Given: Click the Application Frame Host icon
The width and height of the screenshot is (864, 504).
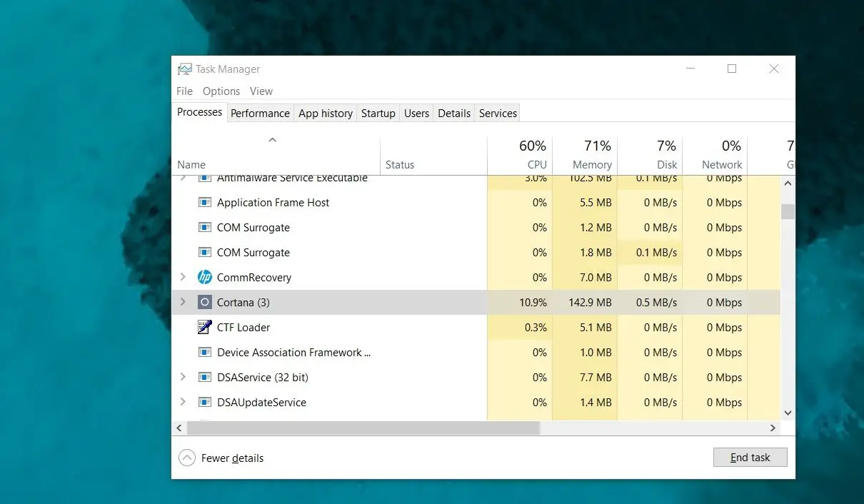Looking at the screenshot, I should [x=205, y=202].
